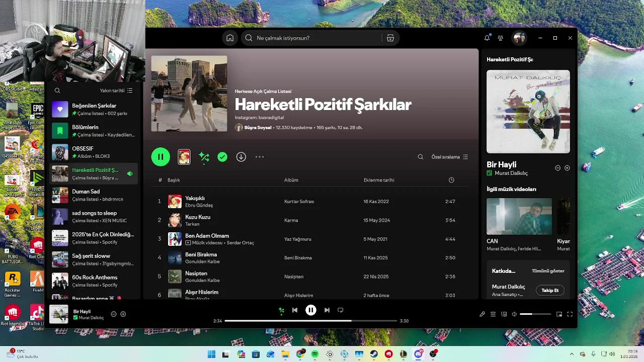644x362 pixels.
Task: Skip to the next track
Action: [327, 310]
